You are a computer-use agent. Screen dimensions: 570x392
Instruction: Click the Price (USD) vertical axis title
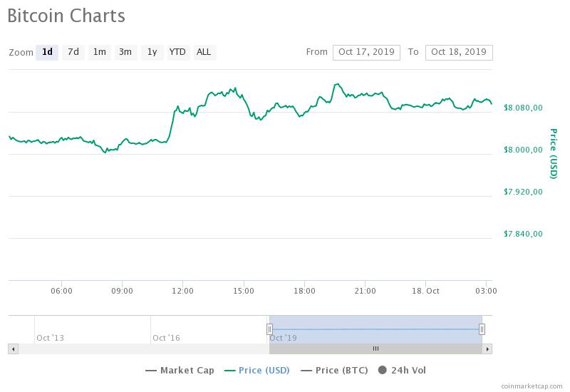point(554,153)
